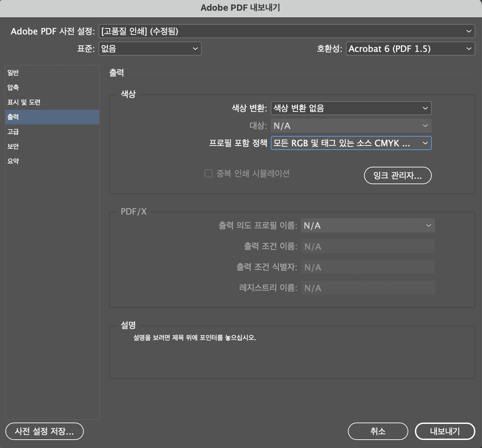This screenshot has width=482, height=448.
Task: Select the 출력 category in sidebar
Action: coord(52,117)
